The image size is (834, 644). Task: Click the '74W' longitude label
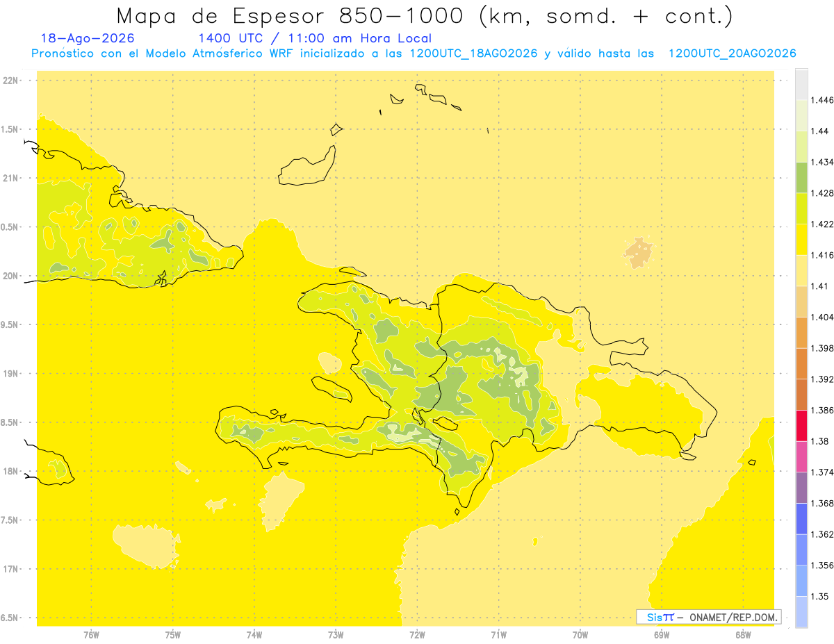click(254, 634)
